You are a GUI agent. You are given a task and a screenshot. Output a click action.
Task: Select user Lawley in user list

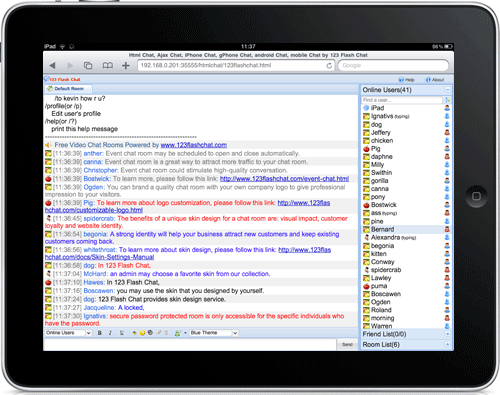(x=381, y=278)
